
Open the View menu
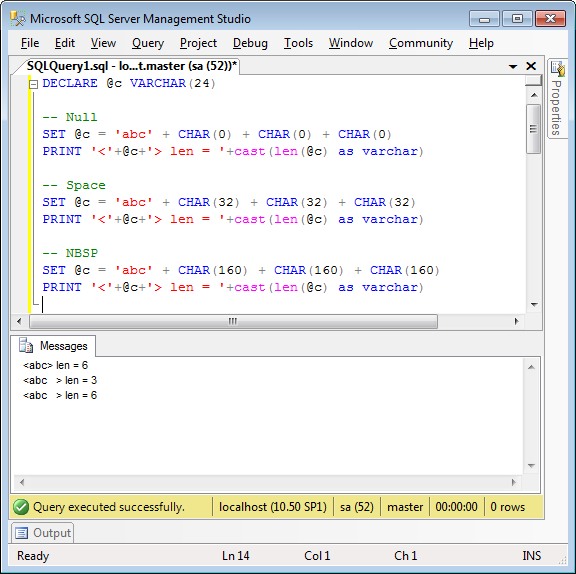click(103, 43)
